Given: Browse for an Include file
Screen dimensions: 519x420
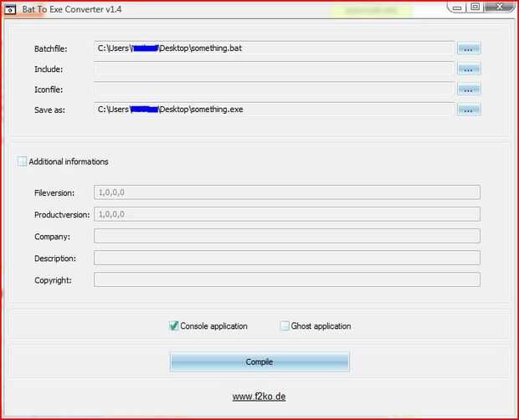Looking at the screenshot, I should (x=469, y=69).
